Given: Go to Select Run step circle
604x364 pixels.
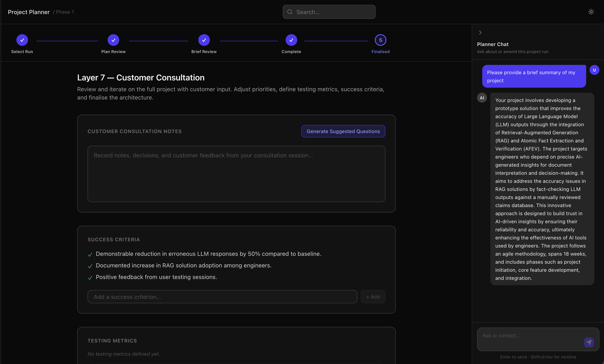Looking at the screenshot, I should click(22, 40).
